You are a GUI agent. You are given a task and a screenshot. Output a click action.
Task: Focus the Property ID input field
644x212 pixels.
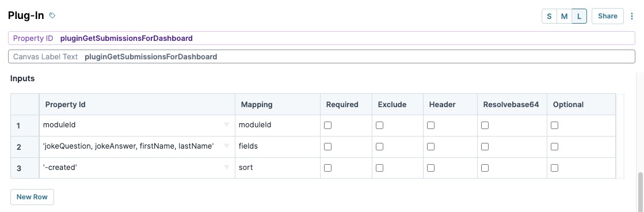[x=322, y=38]
